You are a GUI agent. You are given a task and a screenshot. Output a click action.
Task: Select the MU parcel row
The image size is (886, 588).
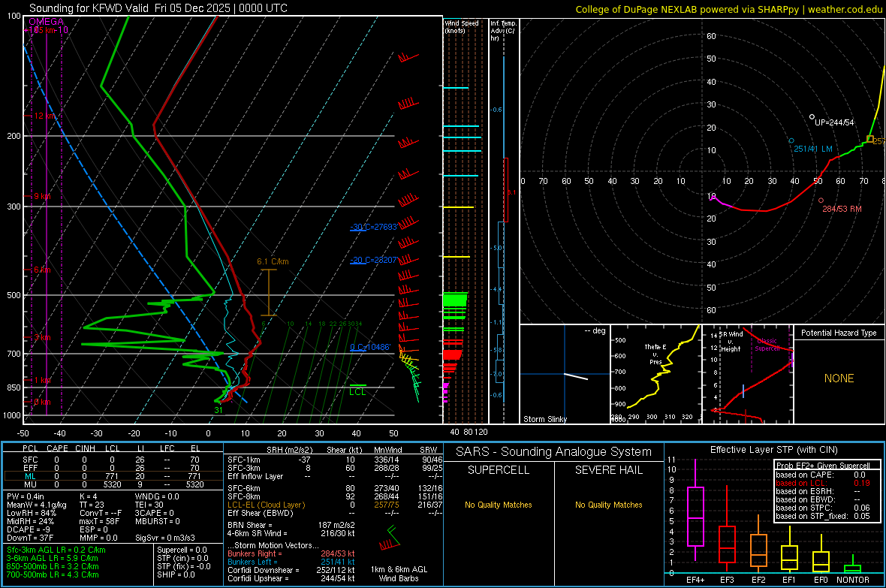click(x=113, y=484)
